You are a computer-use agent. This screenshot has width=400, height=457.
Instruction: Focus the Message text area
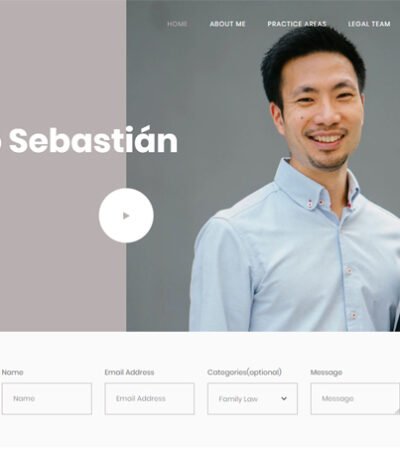pos(355,399)
